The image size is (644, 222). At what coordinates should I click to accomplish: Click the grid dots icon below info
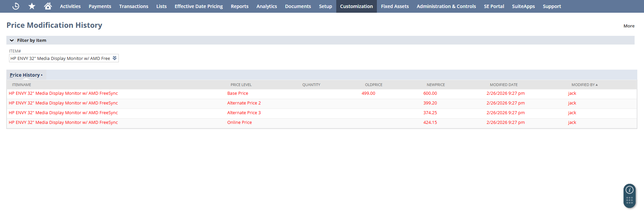click(x=630, y=200)
